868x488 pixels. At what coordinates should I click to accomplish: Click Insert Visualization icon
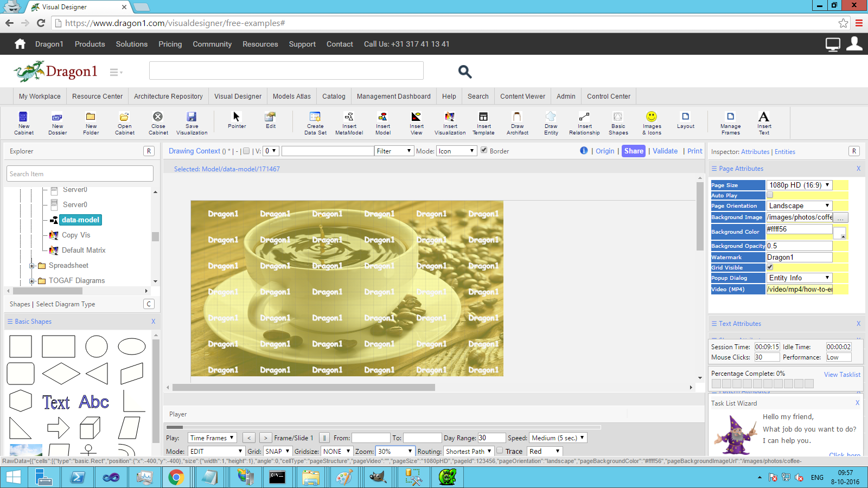tap(450, 123)
